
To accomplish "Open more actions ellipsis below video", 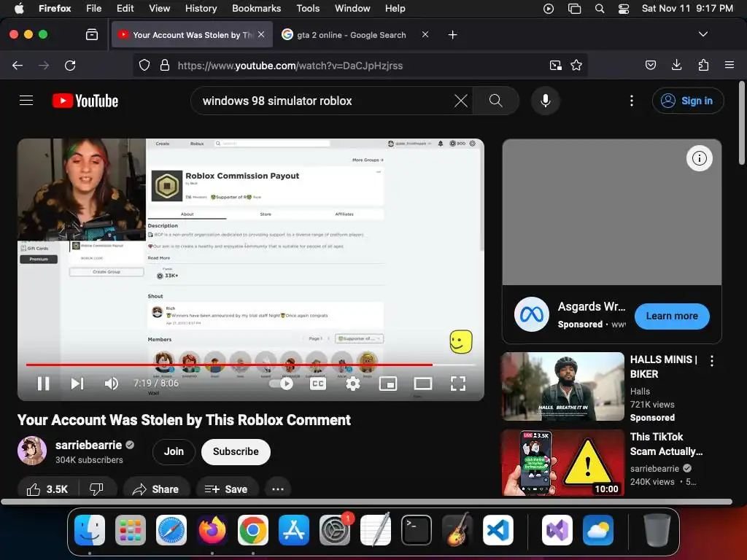I will coord(278,489).
